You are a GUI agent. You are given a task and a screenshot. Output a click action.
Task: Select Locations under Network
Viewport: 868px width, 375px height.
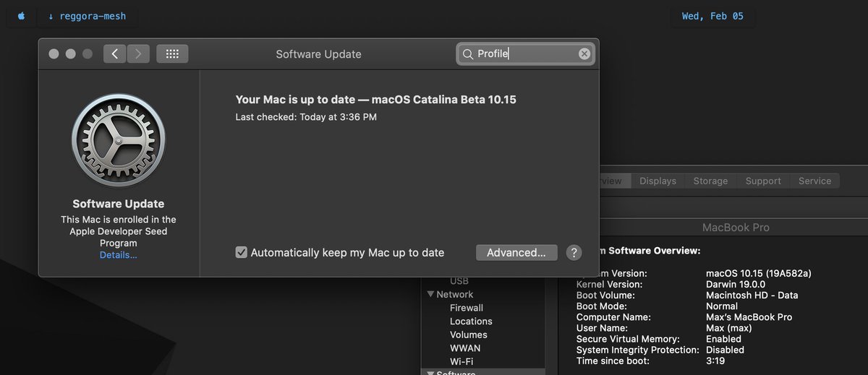[471, 321]
